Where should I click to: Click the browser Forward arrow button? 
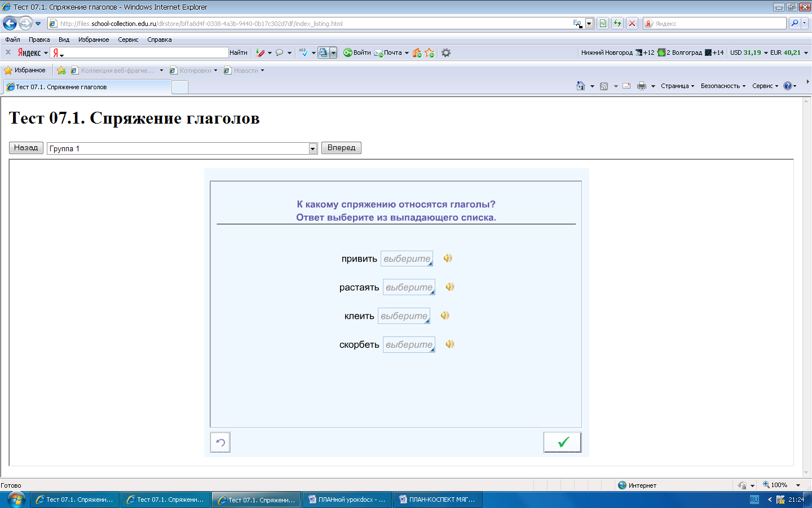[25, 24]
